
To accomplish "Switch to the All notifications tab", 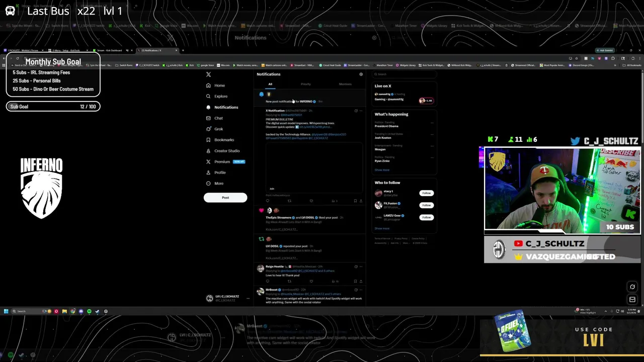I will pyautogui.click(x=270, y=84).
